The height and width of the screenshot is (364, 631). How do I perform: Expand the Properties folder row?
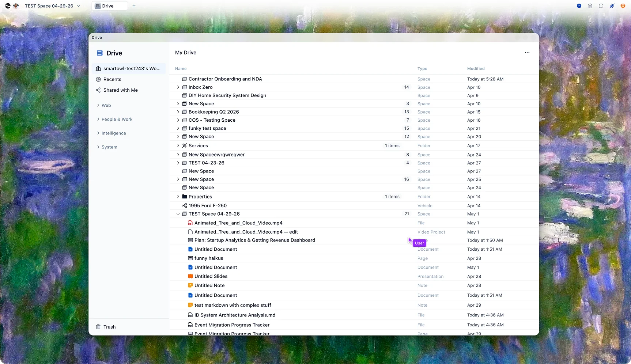[178, 197]
